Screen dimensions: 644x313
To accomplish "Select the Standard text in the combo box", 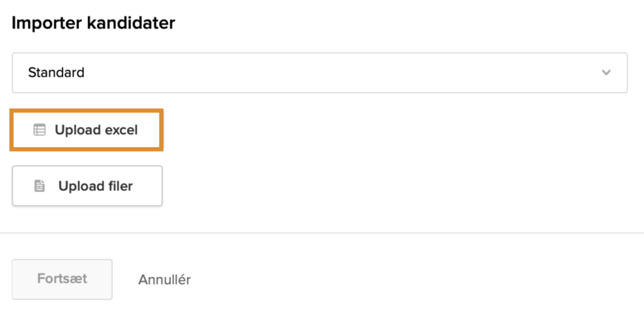I will [x=56, y=73].
